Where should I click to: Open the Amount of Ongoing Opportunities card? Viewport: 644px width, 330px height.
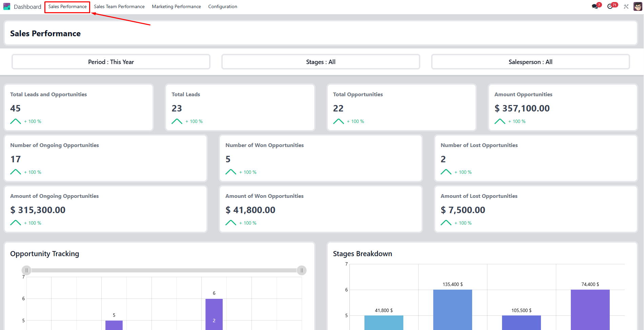105,209
